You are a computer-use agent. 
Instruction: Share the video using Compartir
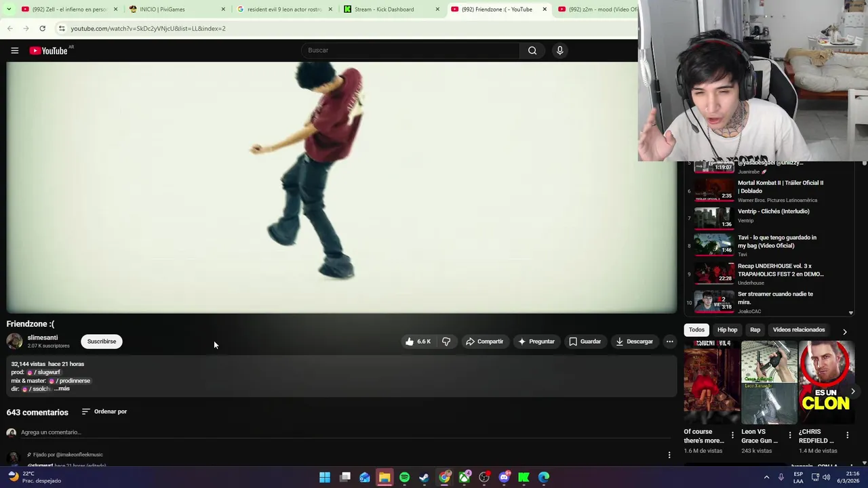click(484, 342)
